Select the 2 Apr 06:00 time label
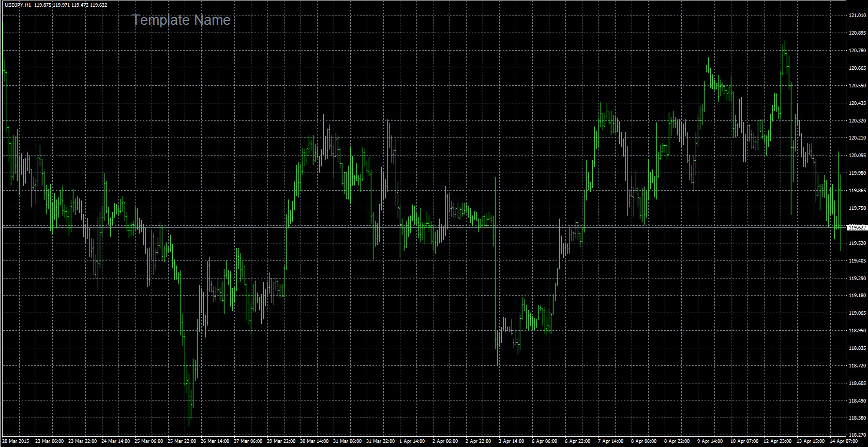This screenshot has width=868, height=447. click(445, 442)
